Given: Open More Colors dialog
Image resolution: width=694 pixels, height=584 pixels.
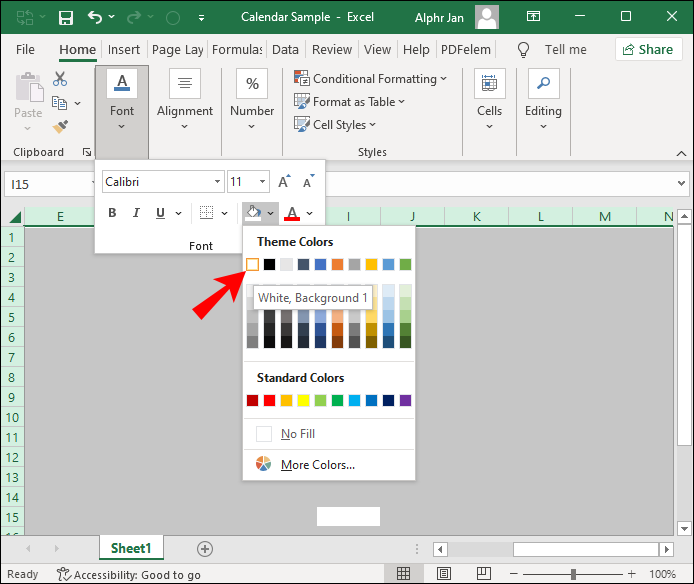Looking at the screenshot, I should [x=317, y=464].
